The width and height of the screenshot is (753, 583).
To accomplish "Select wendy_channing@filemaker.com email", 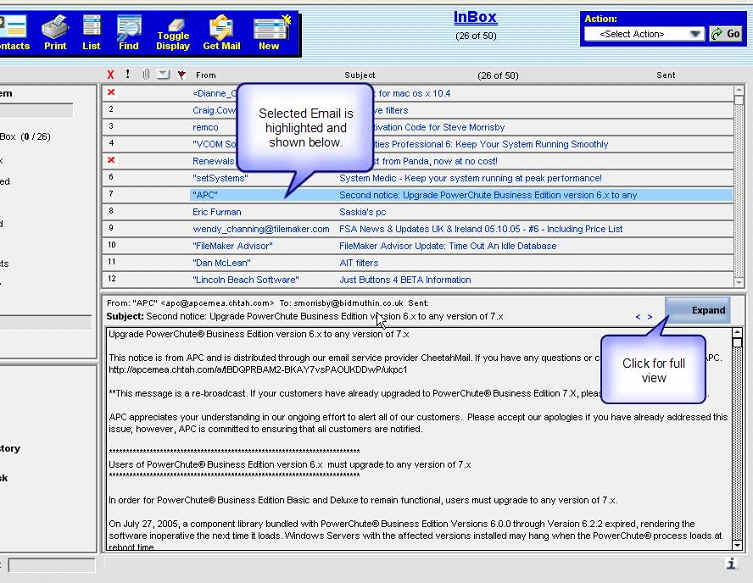I will coord(261,229).
